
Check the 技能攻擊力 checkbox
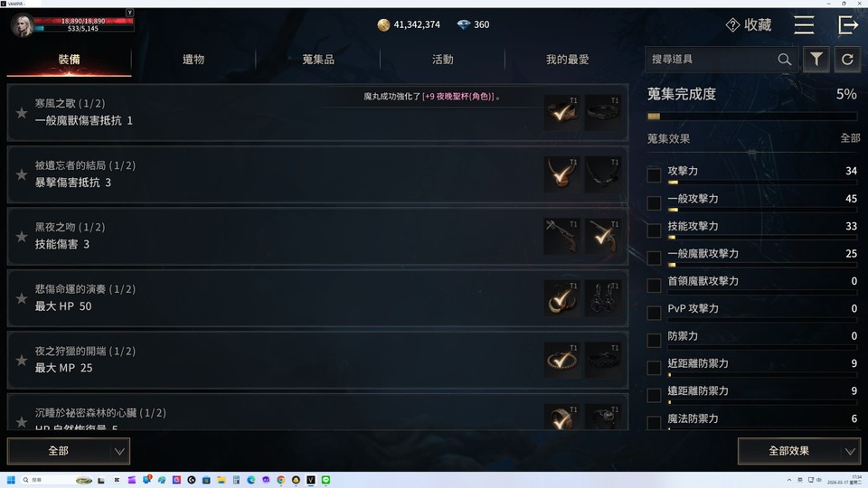pyautogui.click(x=654, y=230)
